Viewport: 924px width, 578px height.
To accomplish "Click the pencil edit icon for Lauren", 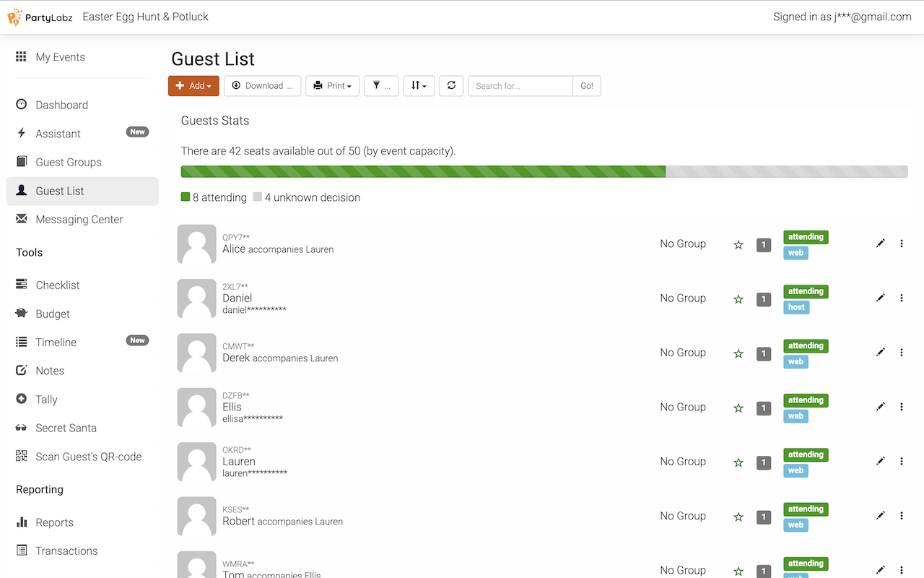I will 880,461.
